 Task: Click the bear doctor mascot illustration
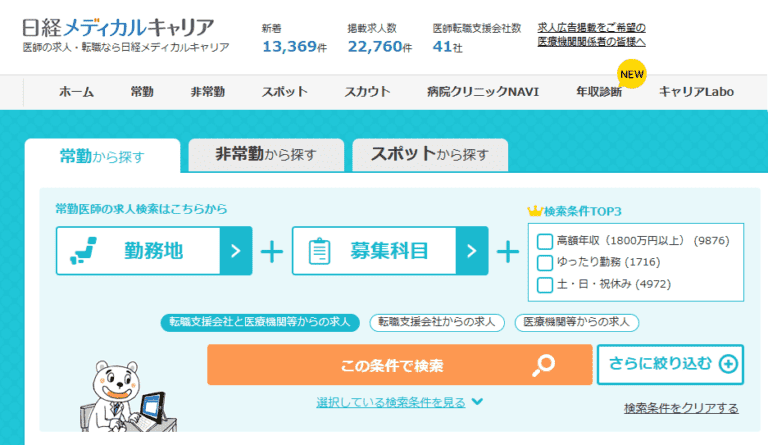pos(128,397)
